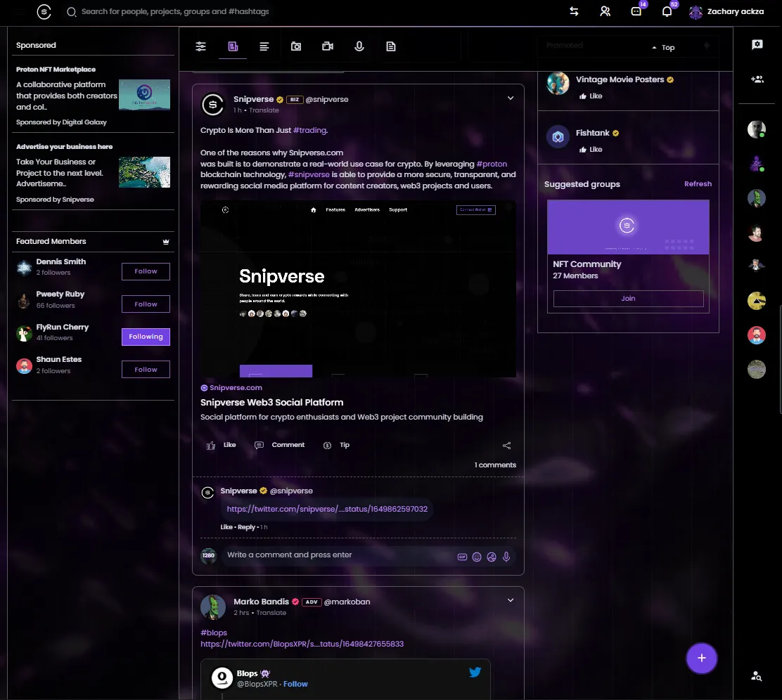Click the Twitter bird icon in embed
Viewport: 782px width, 700px height.
coord(475,672)
